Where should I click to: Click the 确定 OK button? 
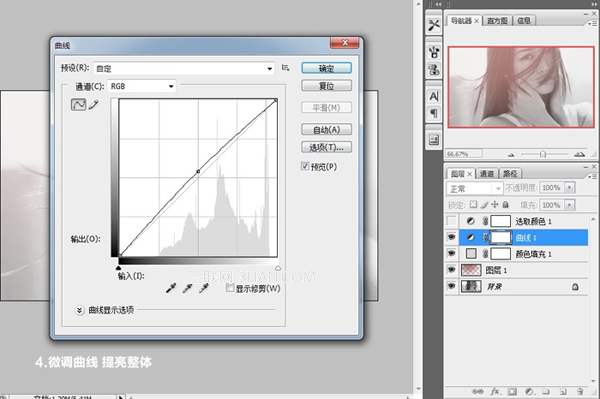(x=326, y=68)
